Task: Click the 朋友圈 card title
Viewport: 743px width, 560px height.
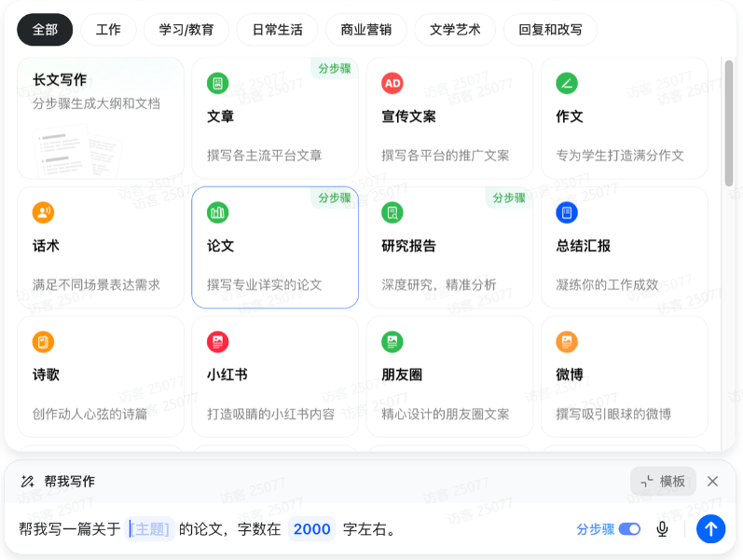Action: coord(402,375)
